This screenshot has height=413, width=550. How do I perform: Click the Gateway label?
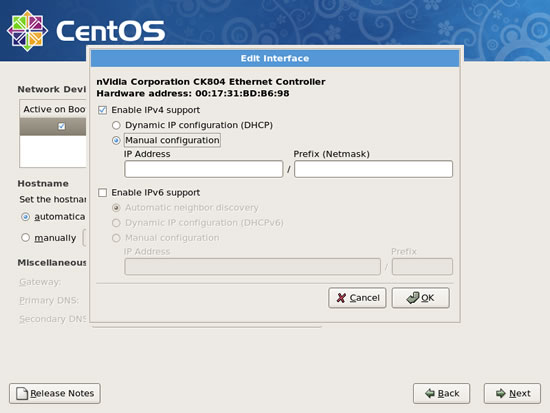tap(40, 282)
